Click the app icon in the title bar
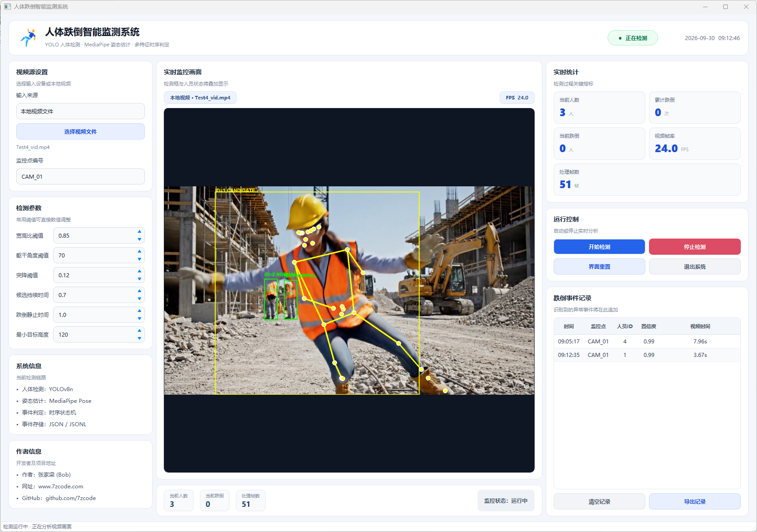The height and width of the screenshot is (532, 757). 7,7
